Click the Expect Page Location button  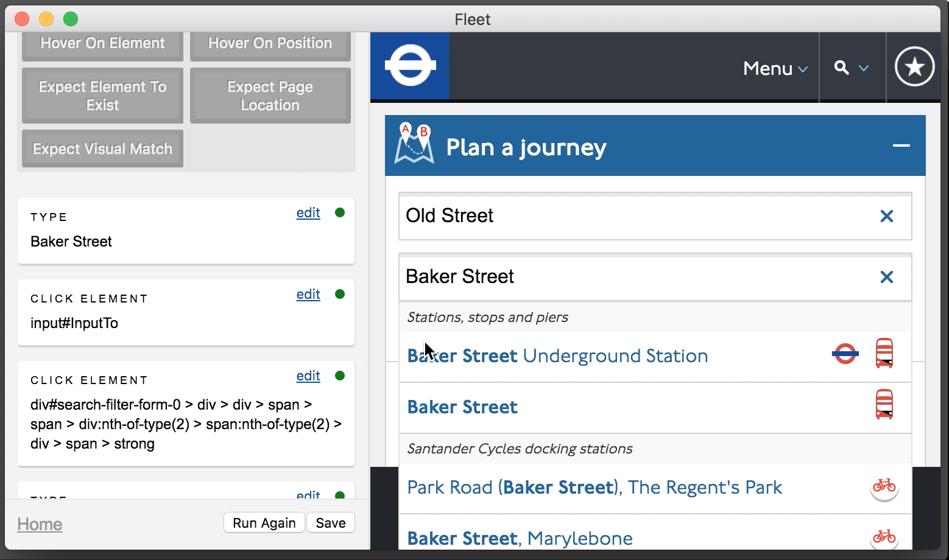(x=270, y=96)
